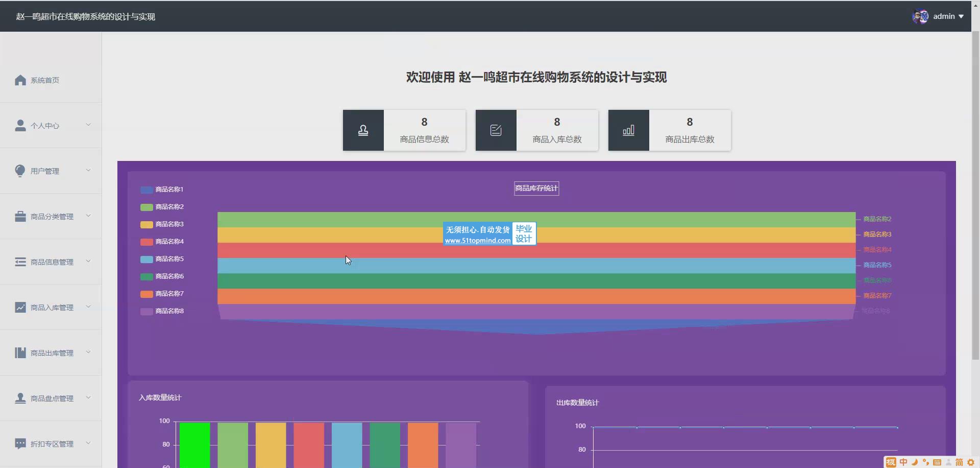Expand the 商品盘点管理 chevron
The width and height of the screenshot is (980, 468).
pyautogui.click(x=88, y=397)
